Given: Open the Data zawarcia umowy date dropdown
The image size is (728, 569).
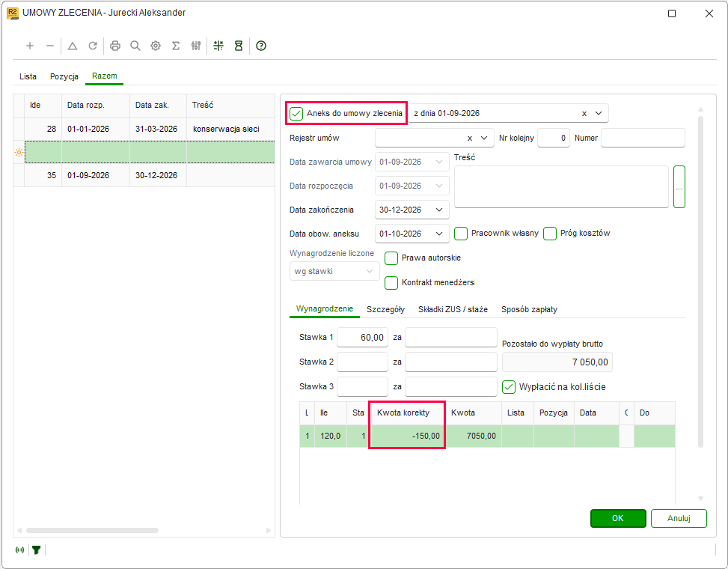Looking at the screenshot, I should [438, 162].
